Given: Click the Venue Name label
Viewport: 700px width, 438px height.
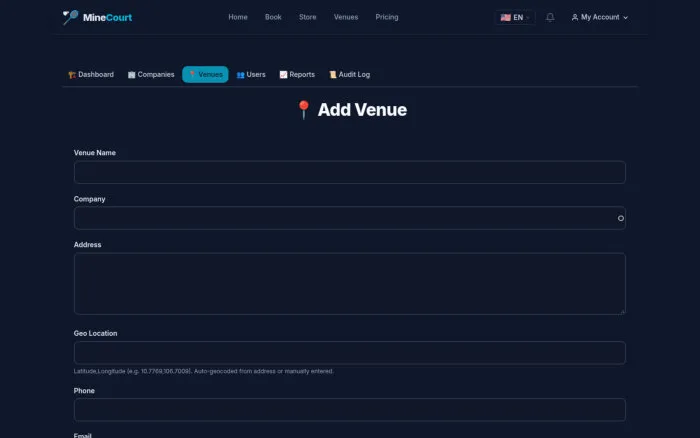Looking at the screenshot, I should pyautogui.click(x=95, y=153).
